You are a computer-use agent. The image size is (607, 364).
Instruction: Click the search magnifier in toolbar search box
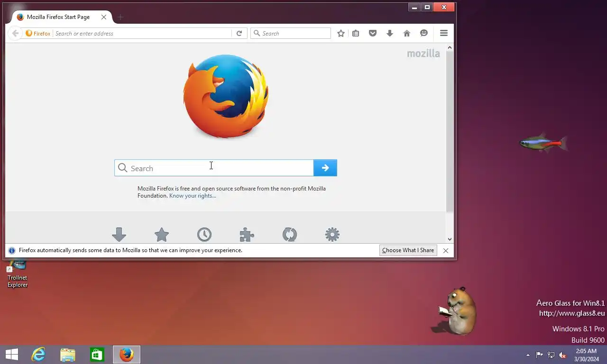click(x=257, y=33)
